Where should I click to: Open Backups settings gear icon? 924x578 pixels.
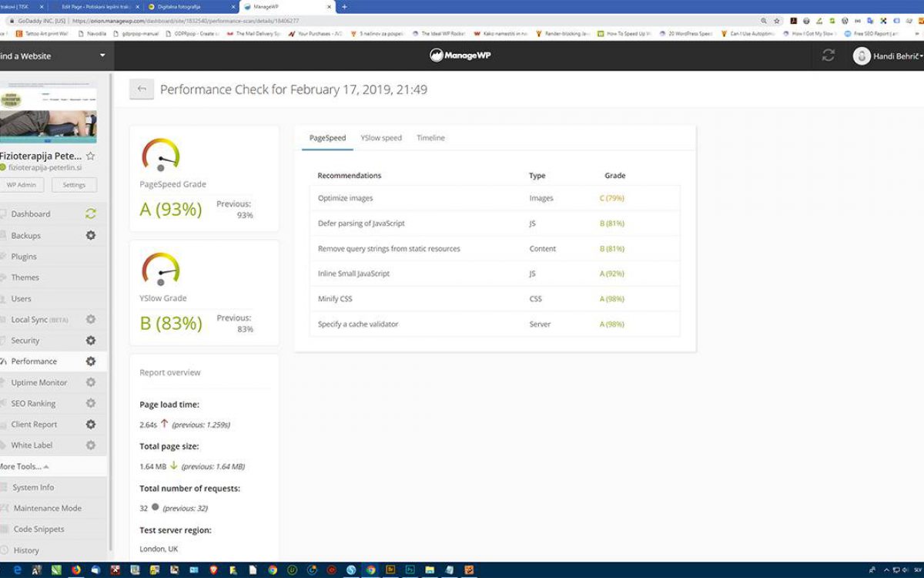(91, 235)
